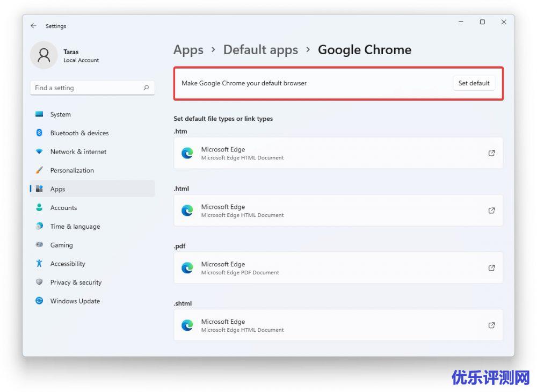The image size is (537, 392).
Task: Click Microsoft Edge name in .shtml card
Action: pyautogui.click(x=223, y=322)
